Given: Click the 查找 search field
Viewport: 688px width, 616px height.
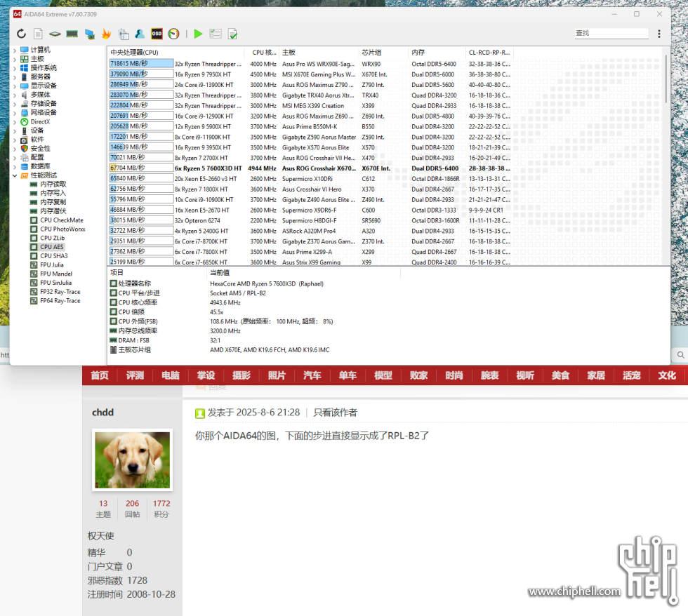Looking at the screenshot, I should pos(611,33).
